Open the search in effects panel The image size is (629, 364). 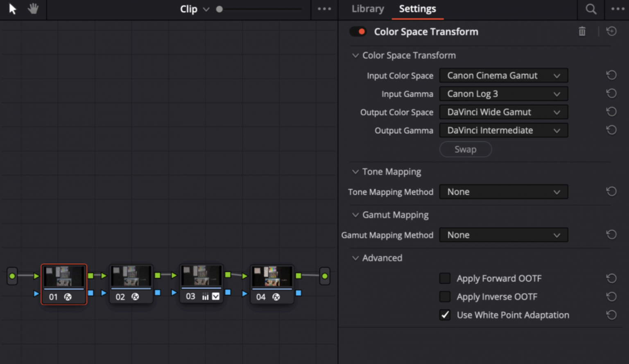[x=591, y=9]
